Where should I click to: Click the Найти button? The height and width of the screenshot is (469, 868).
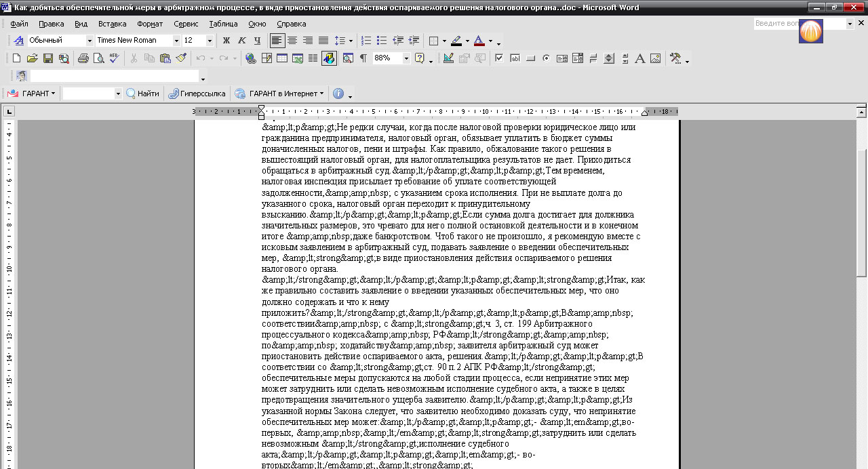[x=142, y=94]
